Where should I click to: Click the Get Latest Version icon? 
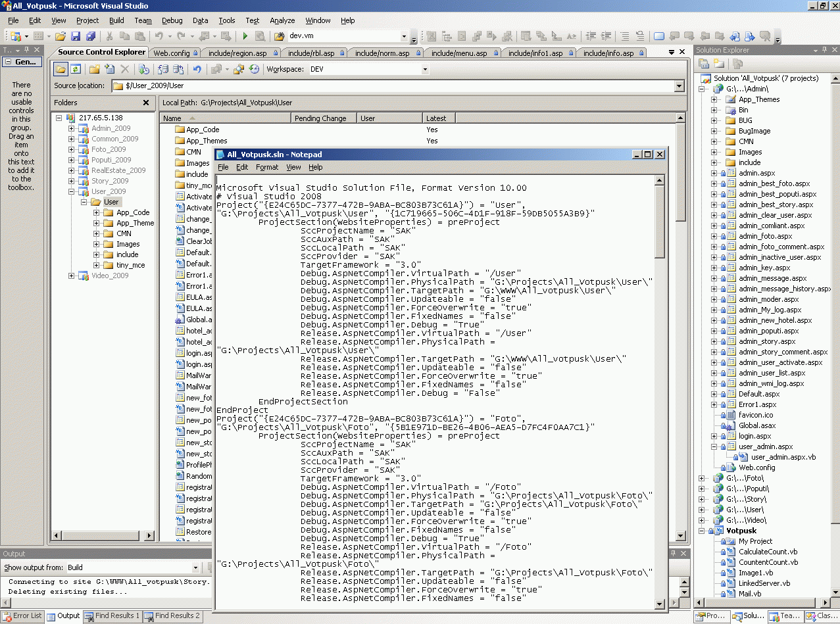[x=144, y=69]
